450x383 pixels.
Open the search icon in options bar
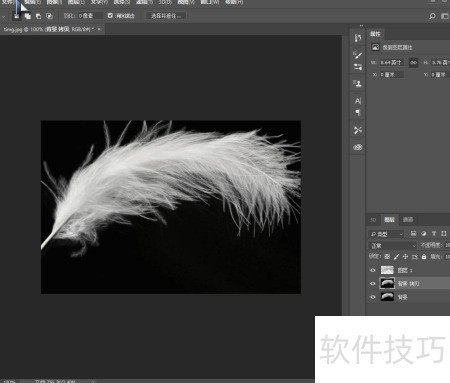pos(432,16)
